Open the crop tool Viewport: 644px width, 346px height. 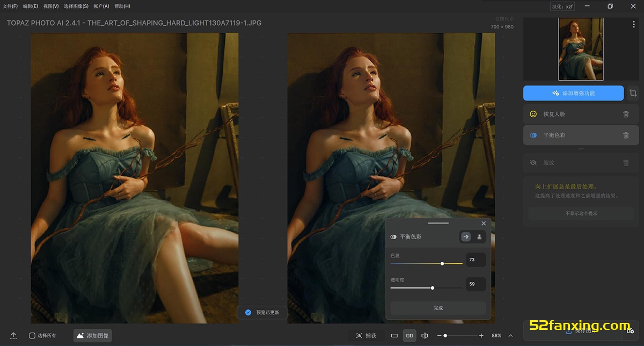click(633, 93)
